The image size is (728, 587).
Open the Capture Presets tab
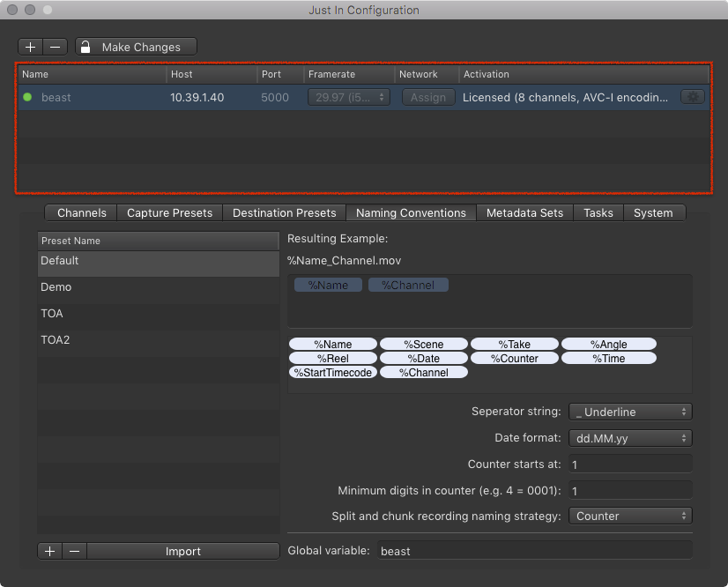[169, 212]
